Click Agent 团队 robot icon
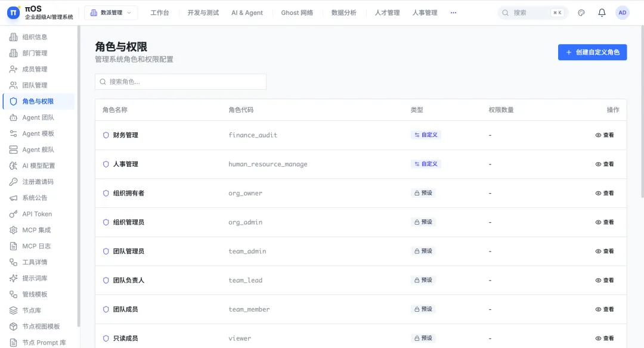The height and width of the screenshot is (348, 644). coord(14,117)
